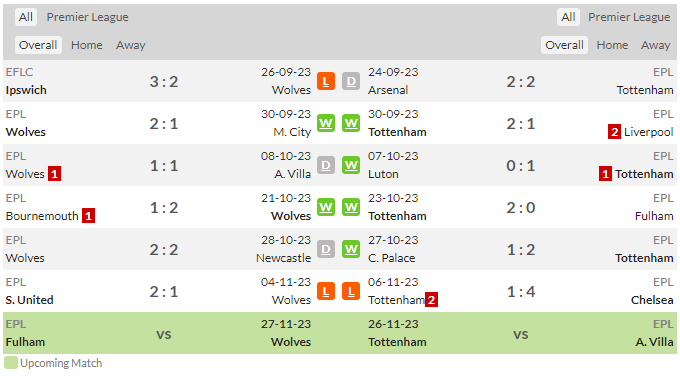680x390 pixels.
Task: Open the S. United 2:1 Wolves score
Action: [164, 292]
